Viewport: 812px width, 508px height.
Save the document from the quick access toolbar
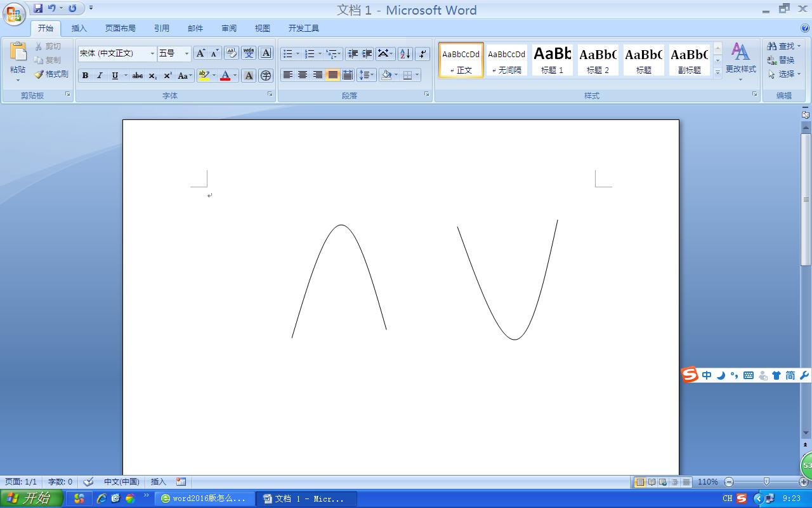coord(38,8)
